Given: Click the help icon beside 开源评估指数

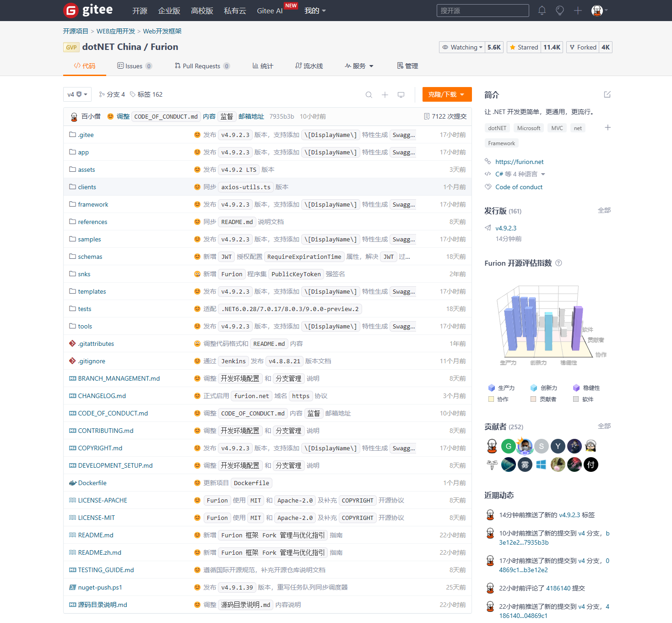Looking at the screenshot, I should [x=558, y=263].
